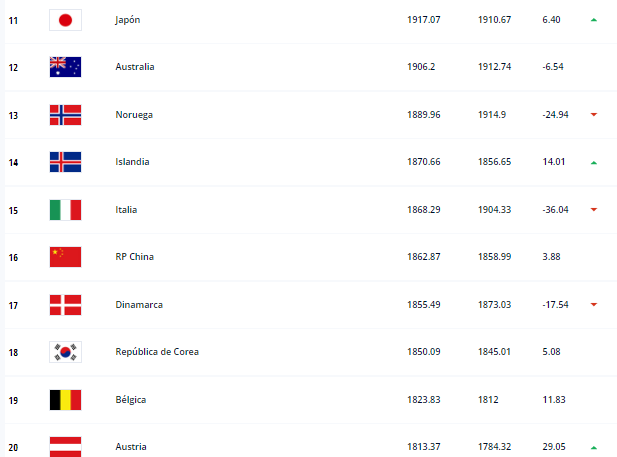Screen dimensions: 617x457
Task: Select the Italy flag icon
Action: pos(65,210)
